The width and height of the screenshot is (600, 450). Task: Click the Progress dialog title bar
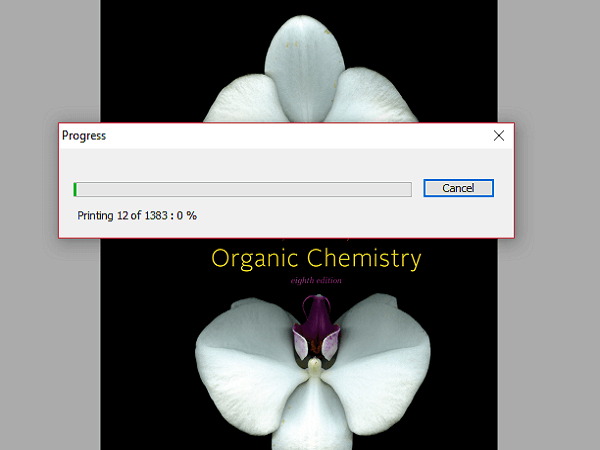250,135
